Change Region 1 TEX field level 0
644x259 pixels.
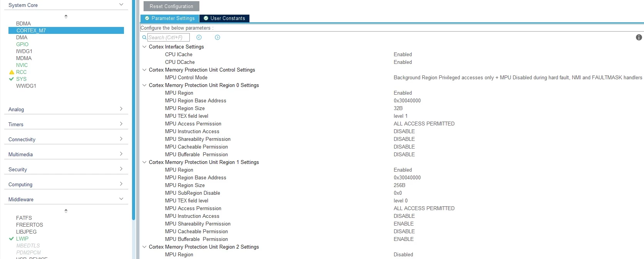(401, 201)
